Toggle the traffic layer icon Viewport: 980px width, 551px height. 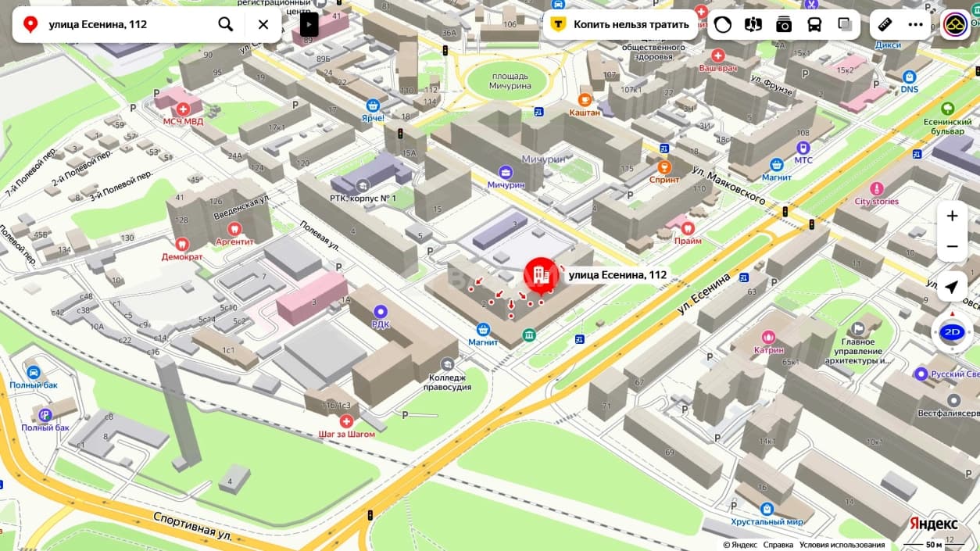click(x=723, y=24)
